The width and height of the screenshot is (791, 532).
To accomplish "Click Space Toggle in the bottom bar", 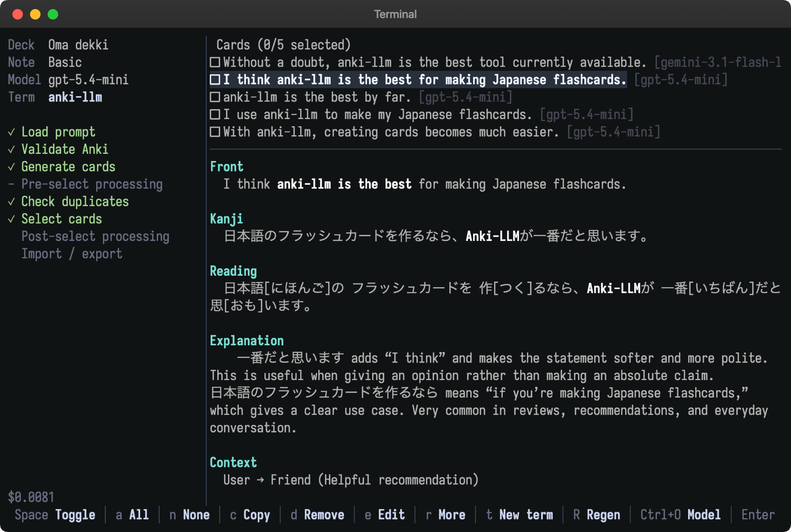I will pyautogui.click(x=55, y=515).
